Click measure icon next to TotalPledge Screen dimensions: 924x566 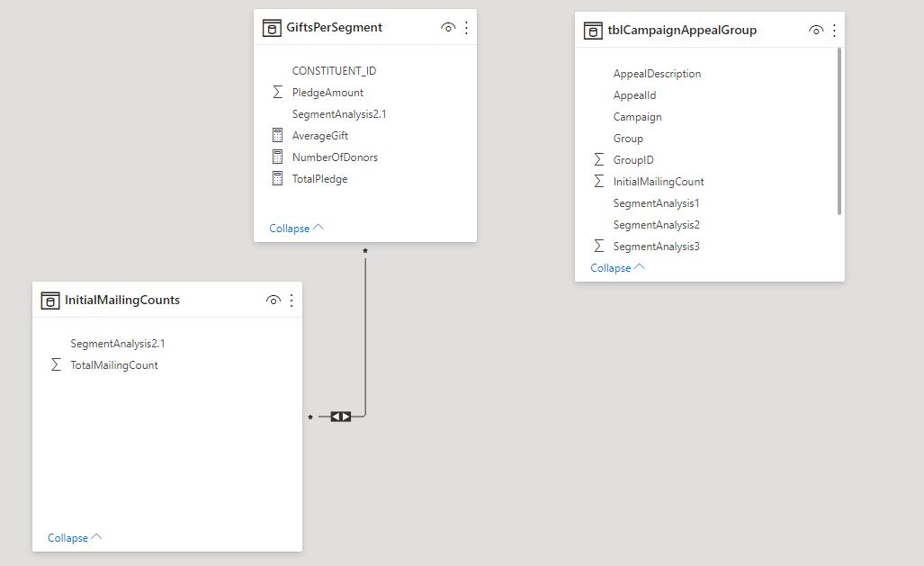point(277,179)
